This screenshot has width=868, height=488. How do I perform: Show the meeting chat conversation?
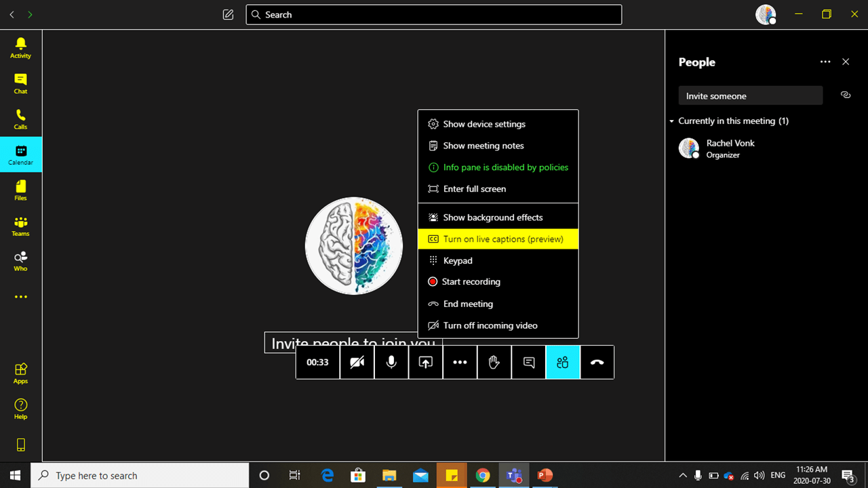coord(528,362)
